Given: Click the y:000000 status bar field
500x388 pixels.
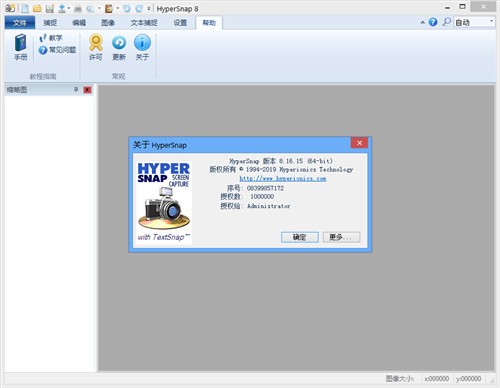Looking at the screenshot, I should click(x=469, y=379).
